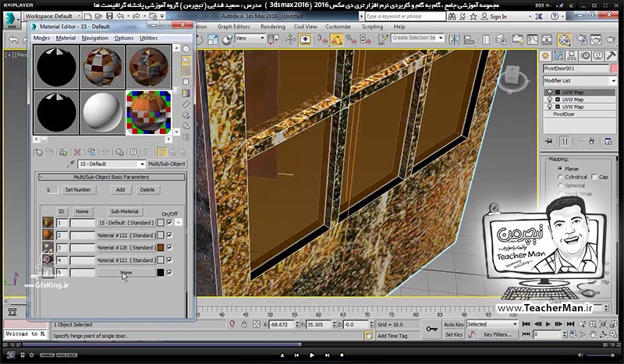The width and height of the screenshot is (624, 364).
Task: Open the Selected key filter dropdown
Action: click(x=493, y=324)
